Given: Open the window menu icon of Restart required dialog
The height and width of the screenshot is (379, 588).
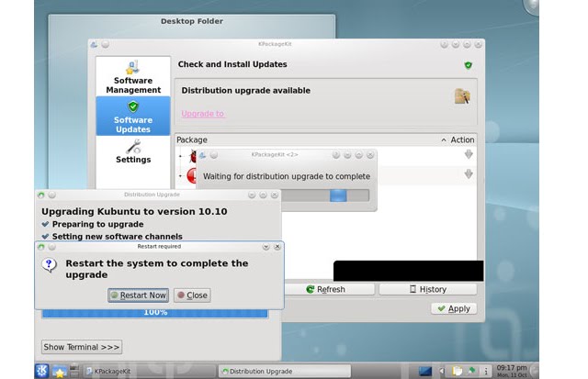Looking at the screenshot, I should pos(41,247).
